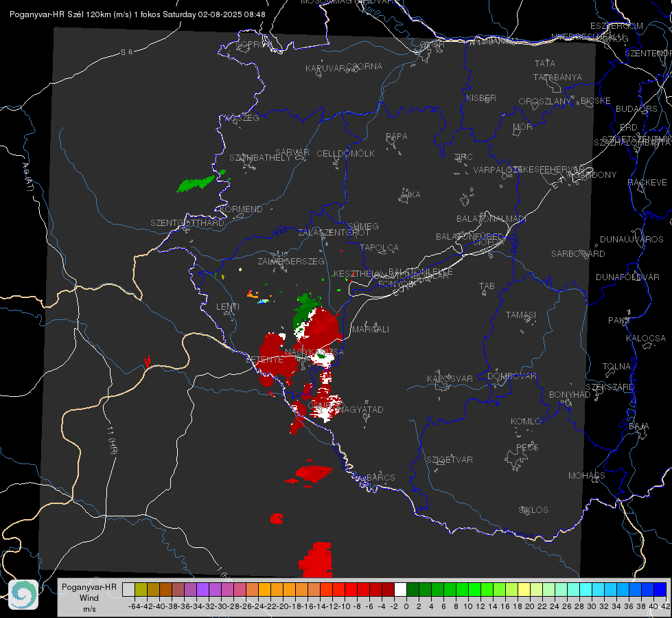Click the TAB town label
Screen dimensions: 672x618
(x=487, y=286)
